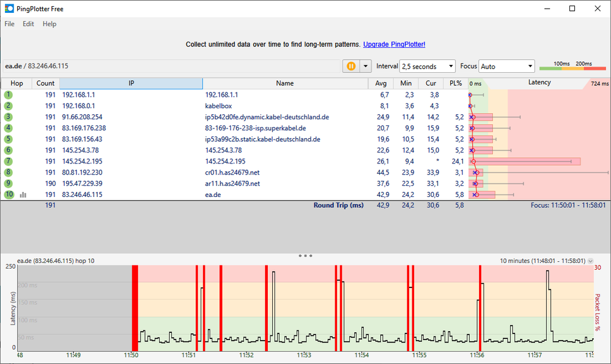
Task: Toggle the timeline graph icon for hop 10
Action: point(23,195)
